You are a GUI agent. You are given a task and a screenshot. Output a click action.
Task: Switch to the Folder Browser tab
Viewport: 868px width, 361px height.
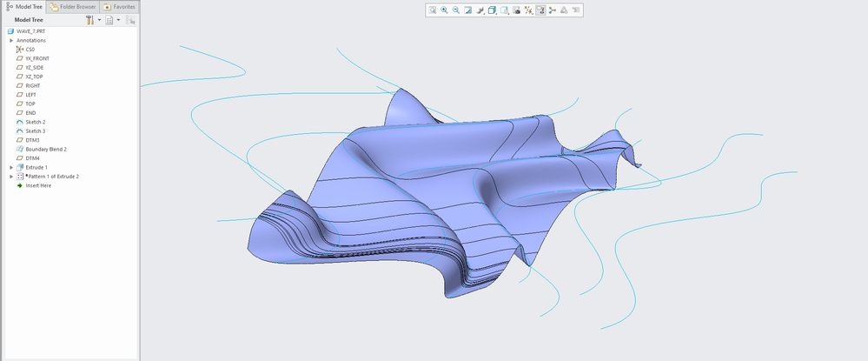tap(74, 6)
